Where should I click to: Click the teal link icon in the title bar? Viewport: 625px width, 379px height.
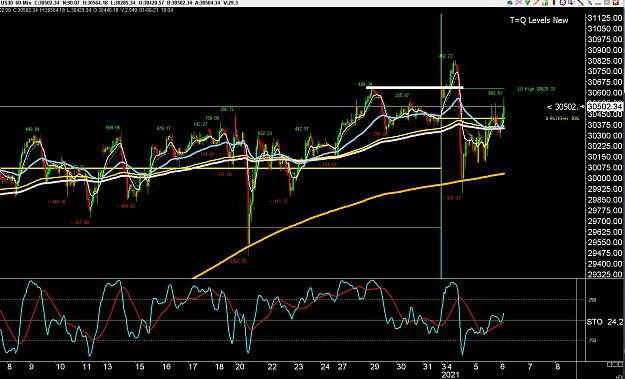pos(510,3)
